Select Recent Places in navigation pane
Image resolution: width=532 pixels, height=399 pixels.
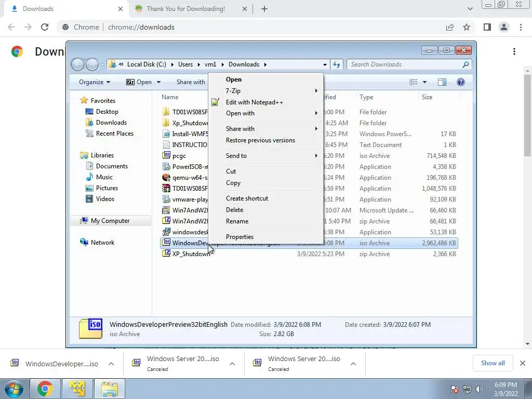115,134
